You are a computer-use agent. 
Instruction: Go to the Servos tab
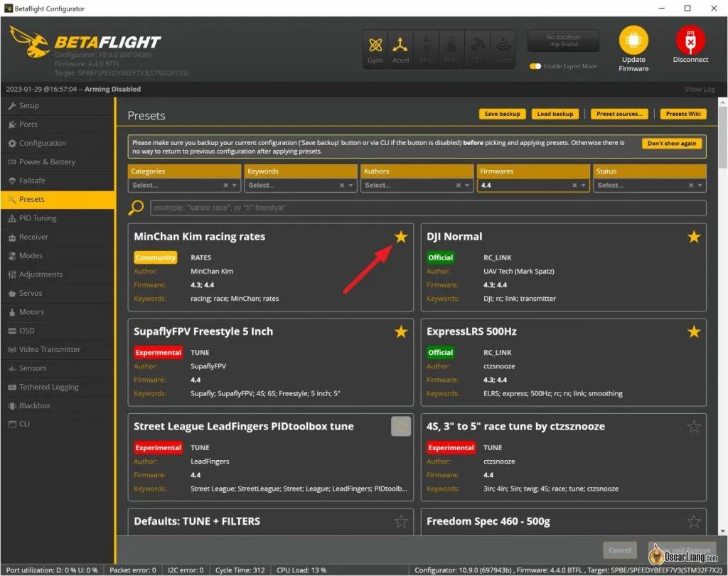click(58, 293)
